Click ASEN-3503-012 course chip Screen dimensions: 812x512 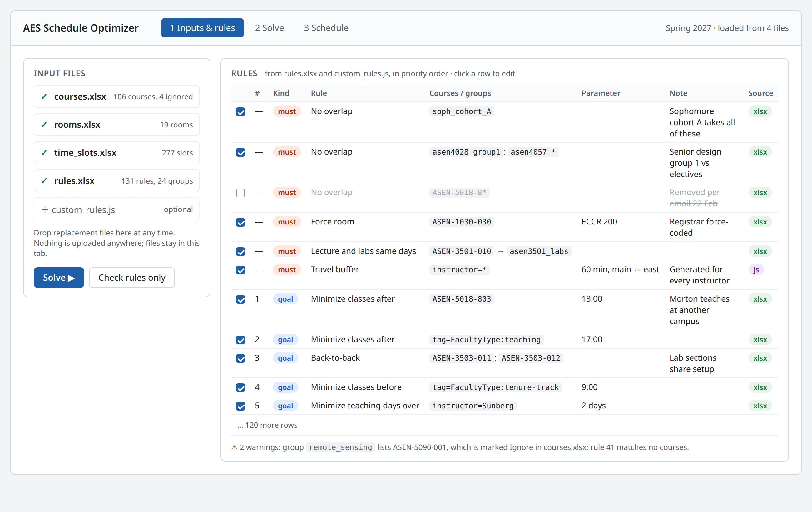[531, 358]
